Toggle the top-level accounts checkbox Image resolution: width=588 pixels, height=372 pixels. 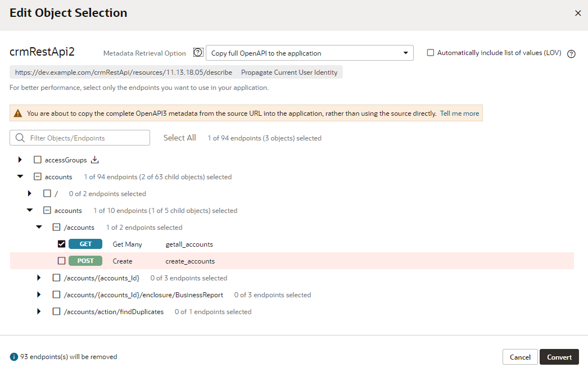[x=38, y=176]
